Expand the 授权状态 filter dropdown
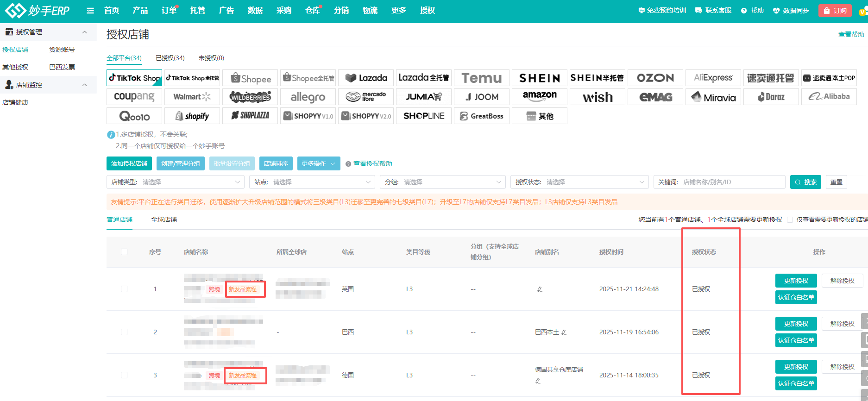This screenshot has height=401, width=868. click(x=579, y=182)
